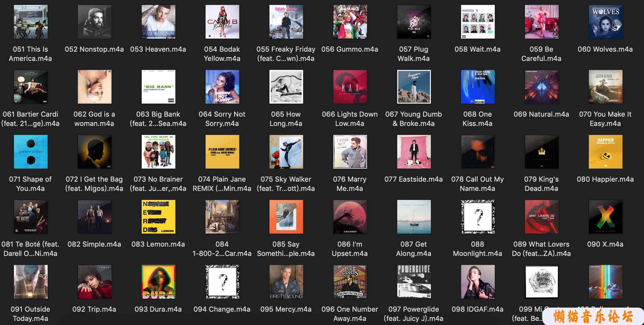The width and height of the screenshot is (644, 325).
Task: Click the 069 Natural.m4a cover thumbnail
Action: [x=542, y=87]
